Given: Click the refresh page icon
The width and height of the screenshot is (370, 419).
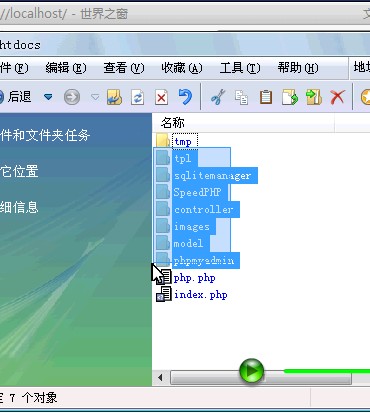Looking at the screenshot, I should (137, 98).
